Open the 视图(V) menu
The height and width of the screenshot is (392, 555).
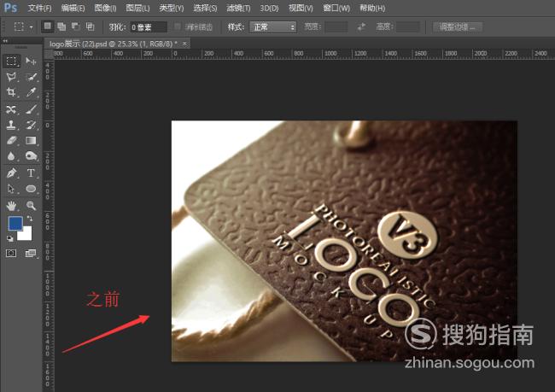[x=301, y=8]
